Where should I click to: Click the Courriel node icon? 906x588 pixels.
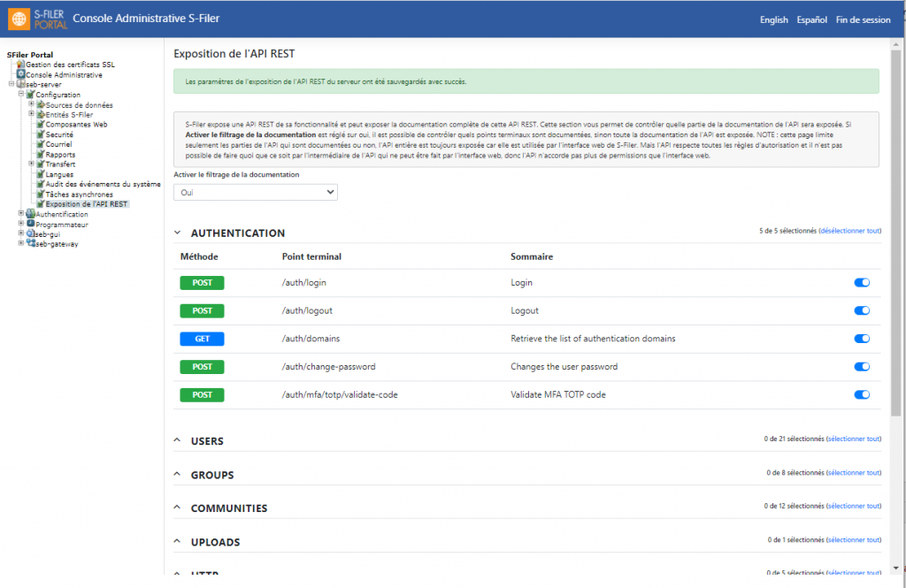click(x=41, y=144)
